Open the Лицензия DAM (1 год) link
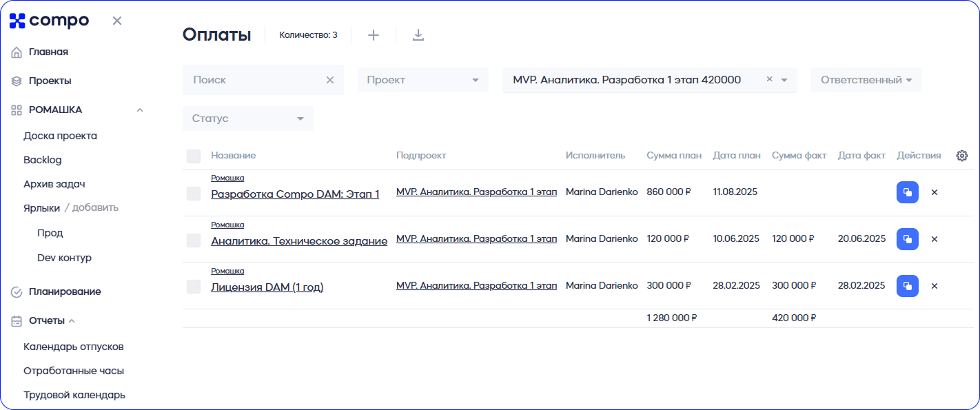The height and width of the screenshot is (410, 980). click(x=267, y=287)
